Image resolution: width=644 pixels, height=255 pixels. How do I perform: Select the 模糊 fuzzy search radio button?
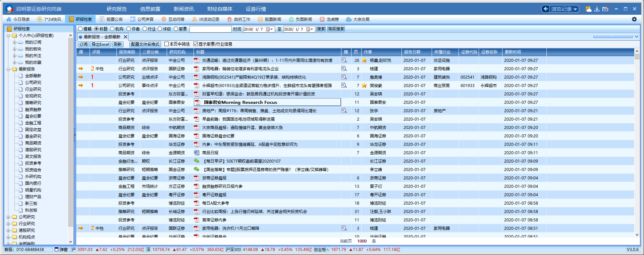click(80, 29)
